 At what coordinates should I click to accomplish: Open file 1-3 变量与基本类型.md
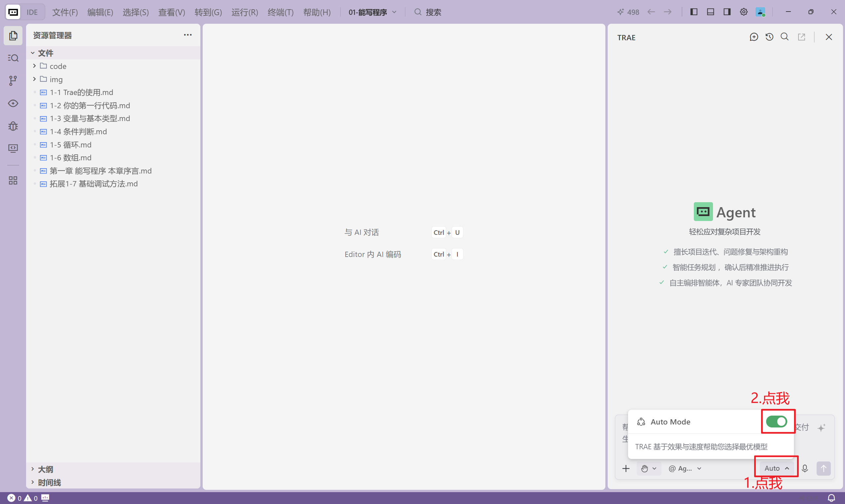(x=113, y=118)
